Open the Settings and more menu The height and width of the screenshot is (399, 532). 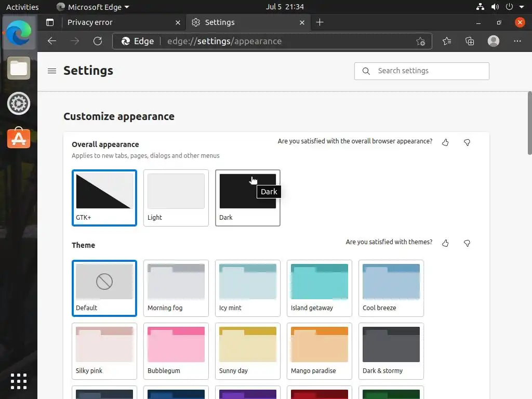(517, 41)
